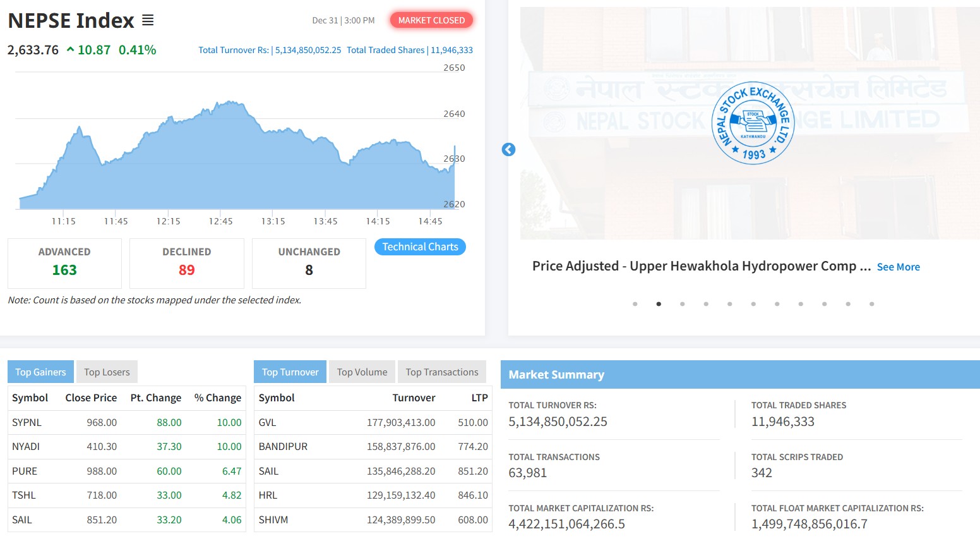Open the Top Transactions tab

pos(441,372)
